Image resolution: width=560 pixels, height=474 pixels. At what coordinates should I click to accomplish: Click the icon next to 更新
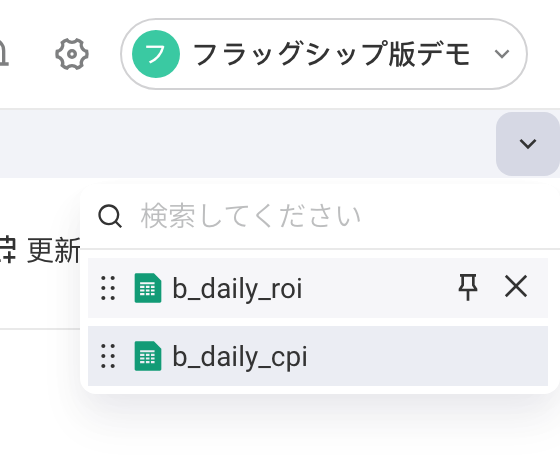click(8, 250)
